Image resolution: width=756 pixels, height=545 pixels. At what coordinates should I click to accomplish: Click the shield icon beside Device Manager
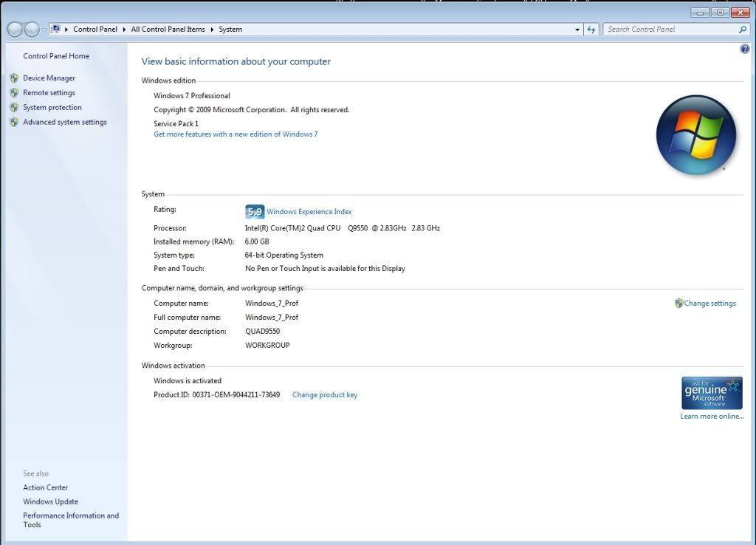tap(14, 78)
